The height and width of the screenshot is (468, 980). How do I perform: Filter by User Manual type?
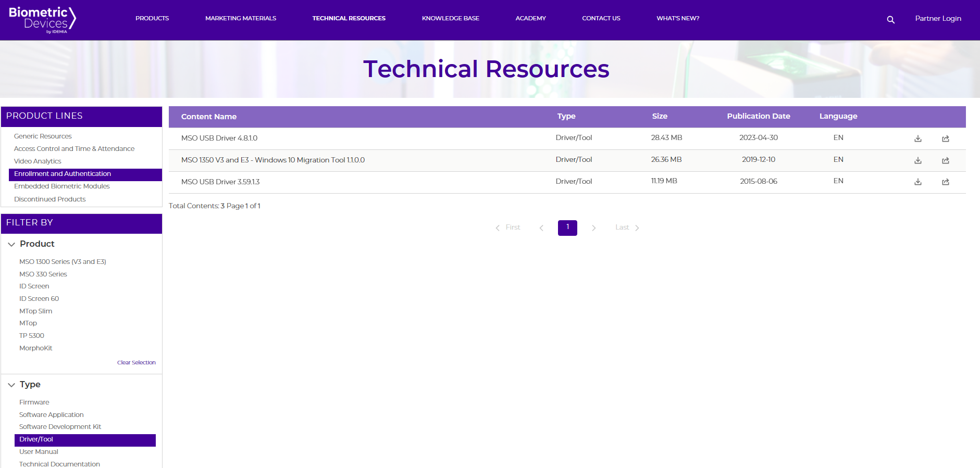[39, 452]
